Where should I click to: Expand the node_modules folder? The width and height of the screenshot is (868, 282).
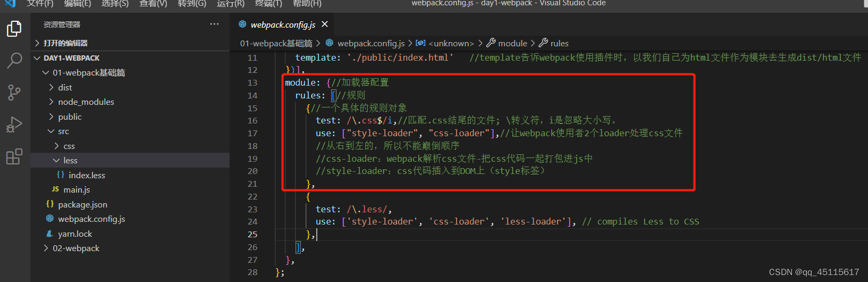pos(130,102)
